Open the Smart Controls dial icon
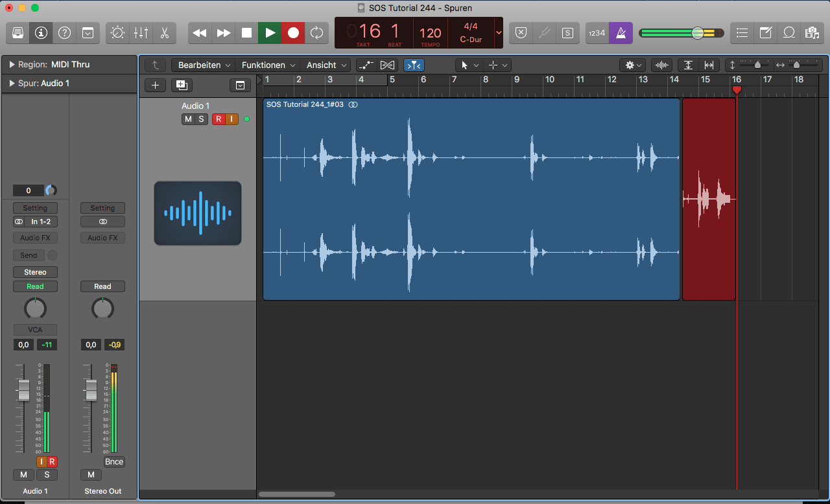The image size is (830, 504). tap(117, 33)
